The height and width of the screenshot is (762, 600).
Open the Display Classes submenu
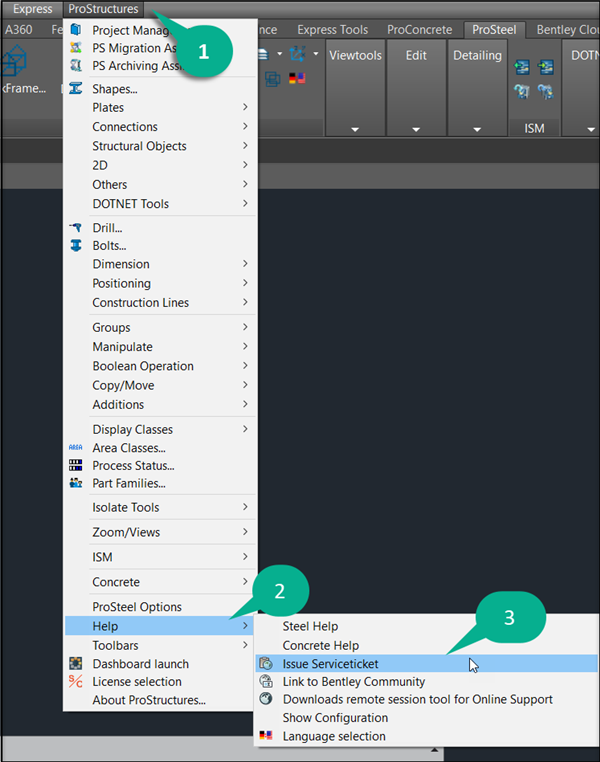[160, 429]
